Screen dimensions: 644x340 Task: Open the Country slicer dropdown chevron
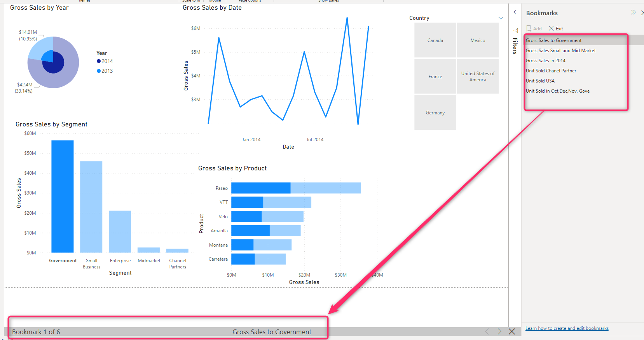(501, 18)
